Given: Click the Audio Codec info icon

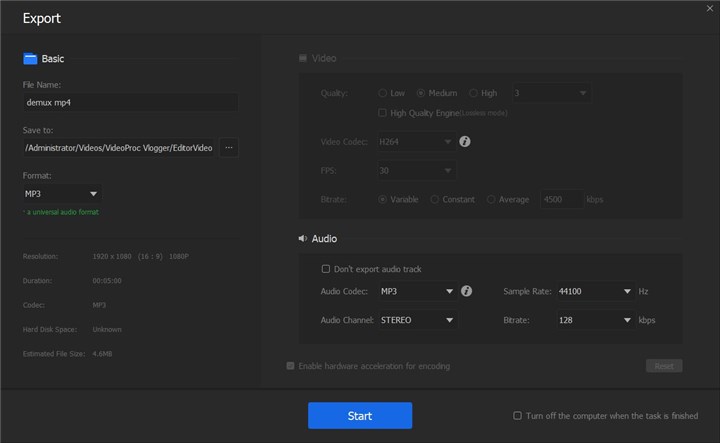Looking at the screenshot, I should pos(466,292).
